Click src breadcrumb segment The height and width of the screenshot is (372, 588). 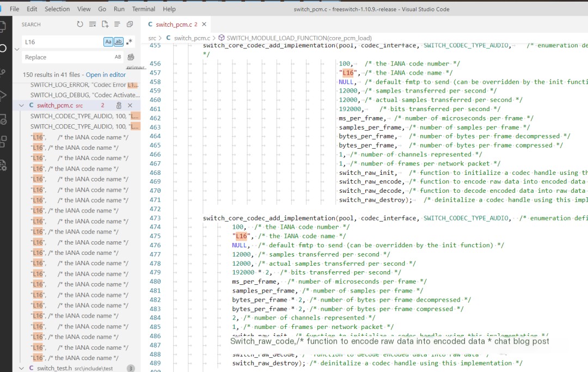tap(152, 38)
